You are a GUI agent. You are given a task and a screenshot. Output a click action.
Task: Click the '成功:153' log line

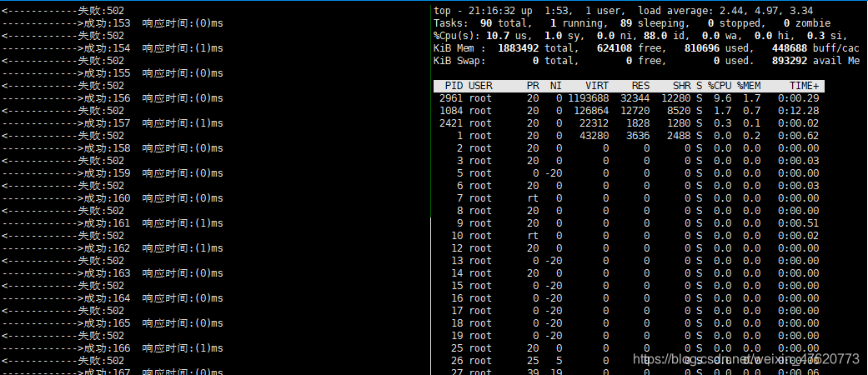click(113, 23)
